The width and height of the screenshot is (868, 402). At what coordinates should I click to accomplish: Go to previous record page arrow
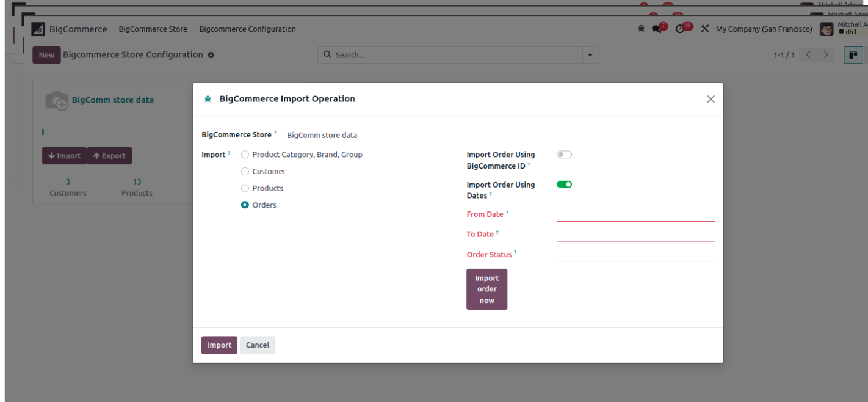(808, 55)
